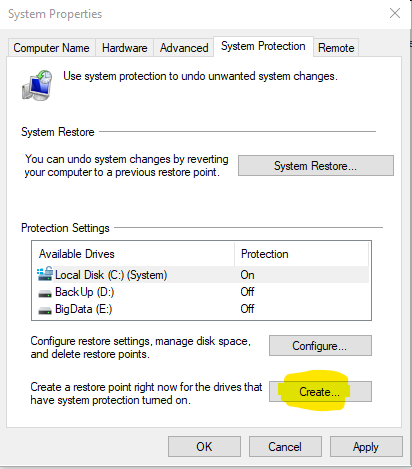
Task: Click the Local Disk (C:) drive icon
Action: (45, 274)
